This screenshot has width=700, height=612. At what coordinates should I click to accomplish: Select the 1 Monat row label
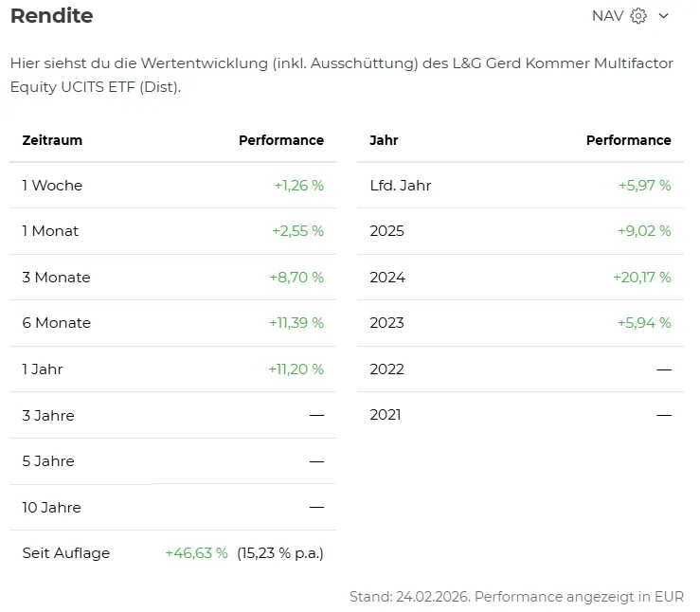[x=51, y=231]
